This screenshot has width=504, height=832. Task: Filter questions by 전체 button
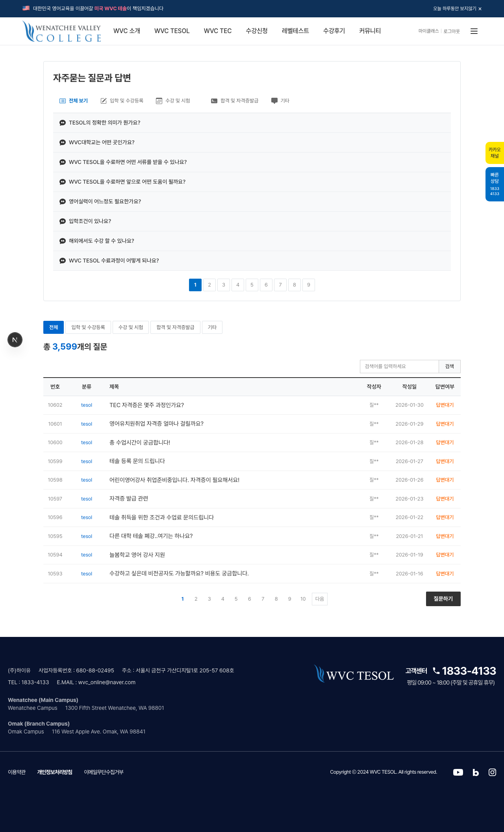coord(54,327)
